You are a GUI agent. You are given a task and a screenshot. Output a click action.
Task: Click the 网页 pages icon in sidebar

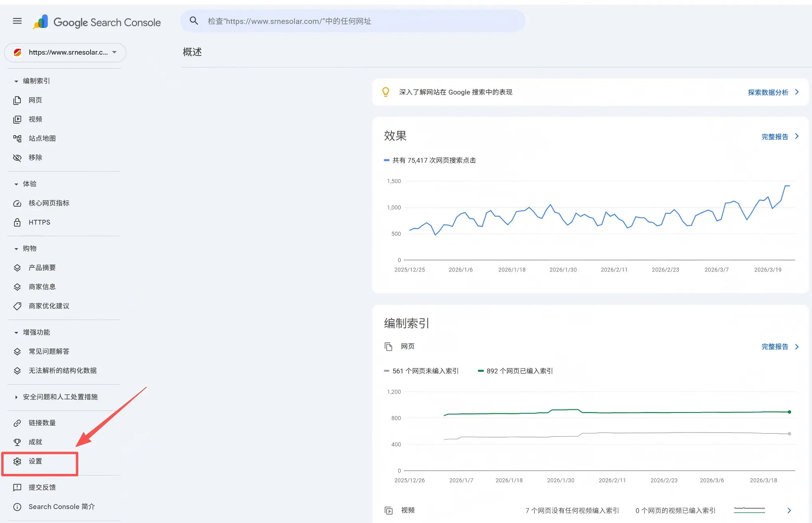[17, 100]
